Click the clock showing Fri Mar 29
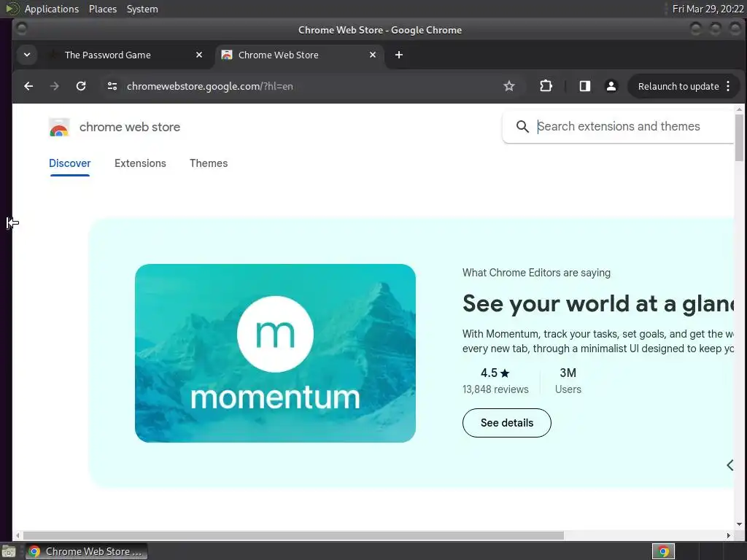The height and width of the screenshot is (560, 747). pos(708,9)
